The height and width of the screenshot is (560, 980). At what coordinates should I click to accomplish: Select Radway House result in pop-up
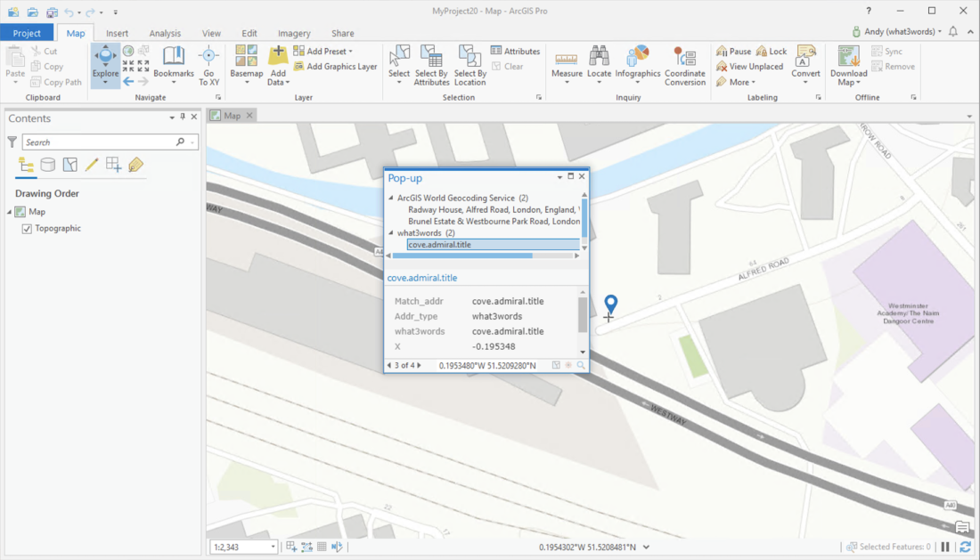click(x=494, y=210)
